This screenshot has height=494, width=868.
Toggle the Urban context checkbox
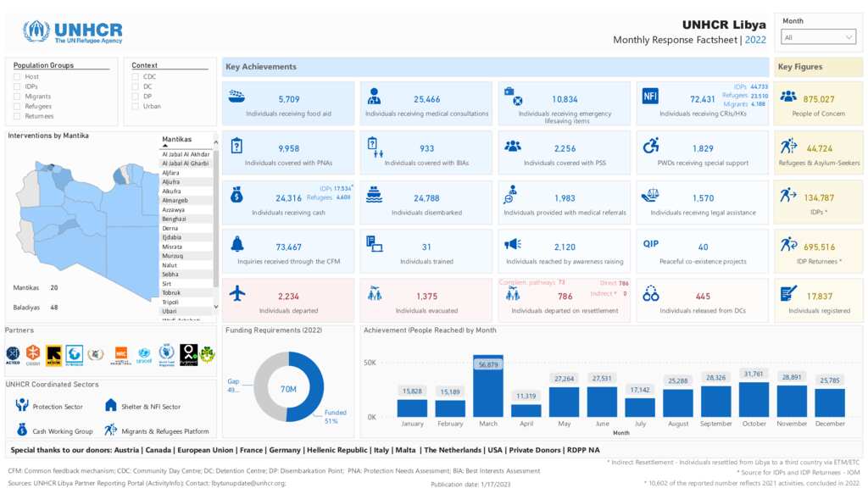pyautogui.click(x=136, y=106)
